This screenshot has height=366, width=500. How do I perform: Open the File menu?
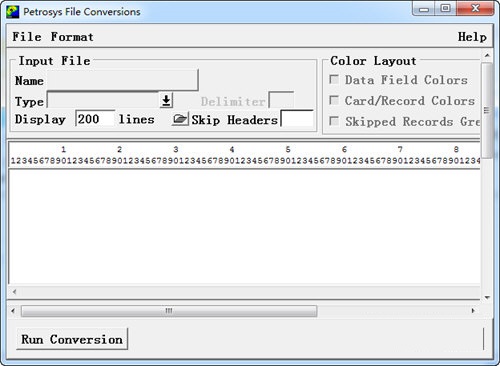27,37
